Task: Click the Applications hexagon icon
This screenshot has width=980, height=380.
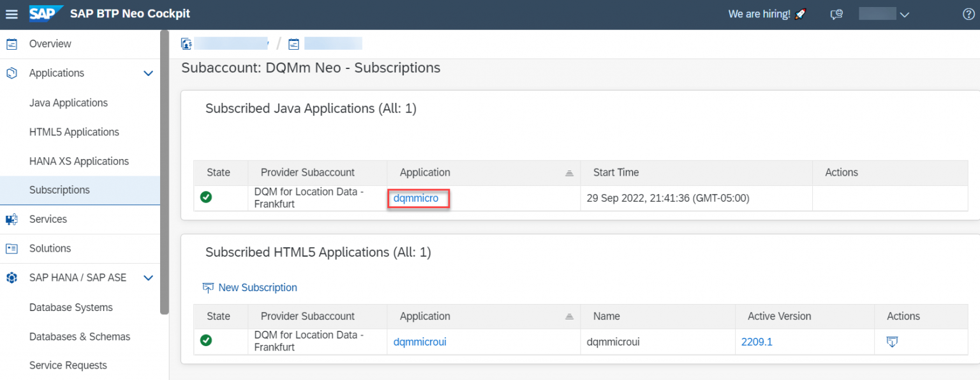Action: [x=10, y=73]
